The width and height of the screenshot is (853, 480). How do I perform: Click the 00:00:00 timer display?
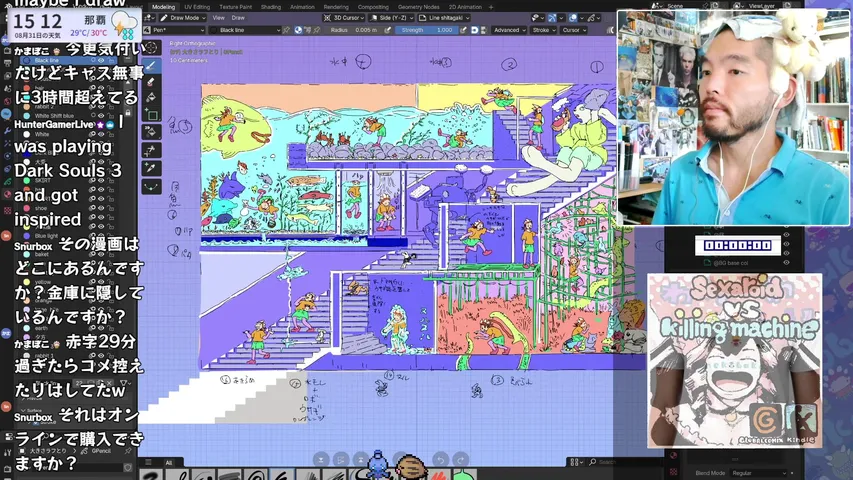pos(738,245)
